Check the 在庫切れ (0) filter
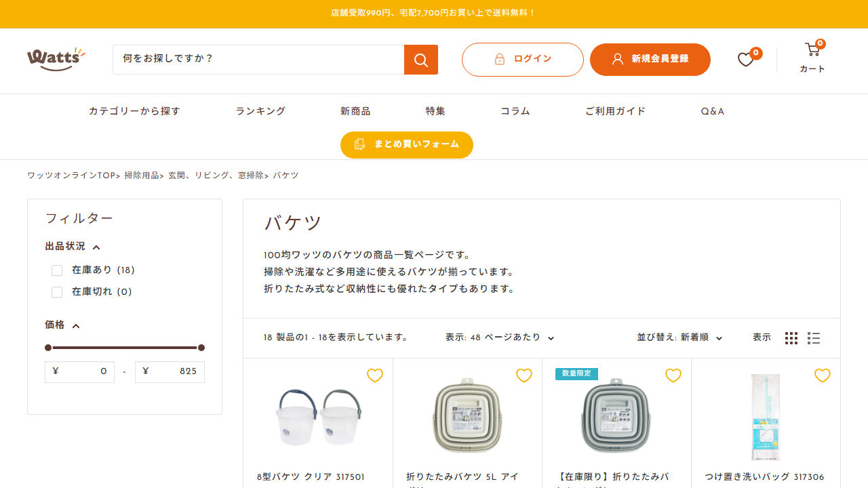Screen dimensions: 868x488 point(57,292)
